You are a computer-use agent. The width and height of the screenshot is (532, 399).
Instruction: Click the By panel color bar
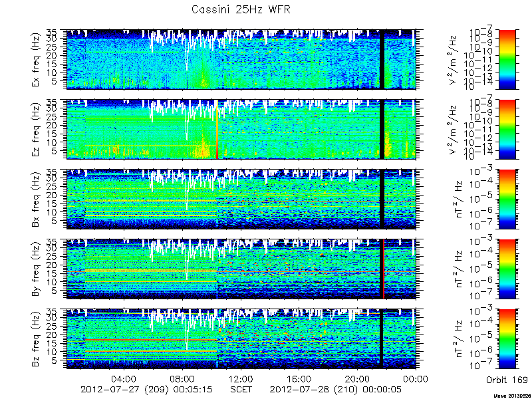point(507,269)
